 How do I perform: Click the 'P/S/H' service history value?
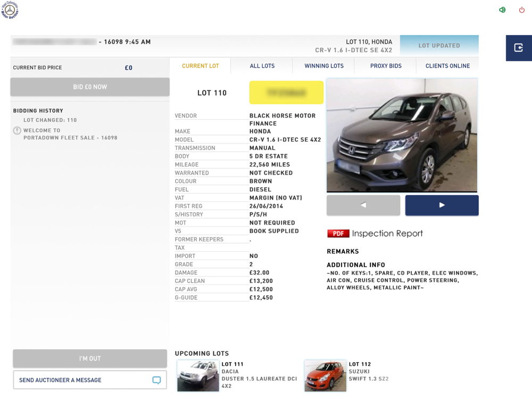(x=258, y=214)
